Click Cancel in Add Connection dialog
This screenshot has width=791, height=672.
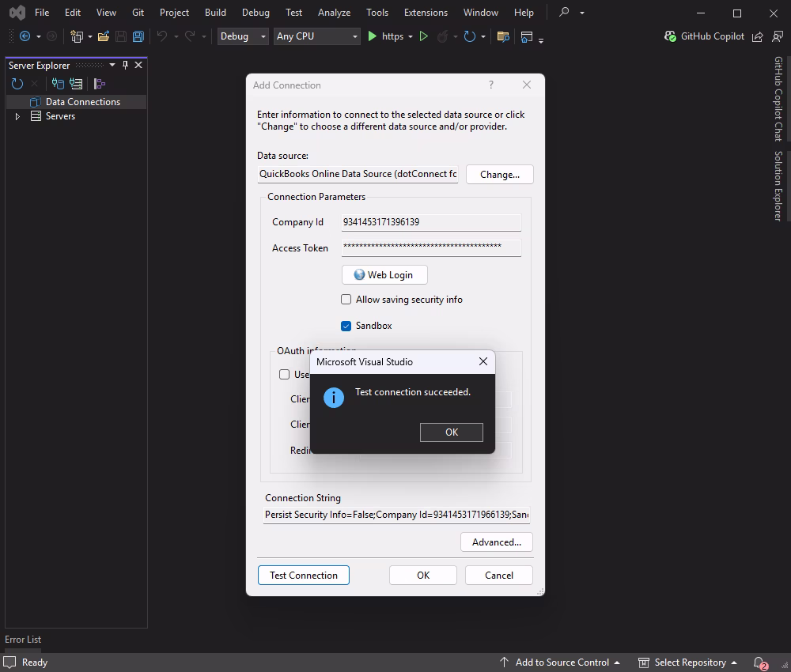[x=499, y=576]
